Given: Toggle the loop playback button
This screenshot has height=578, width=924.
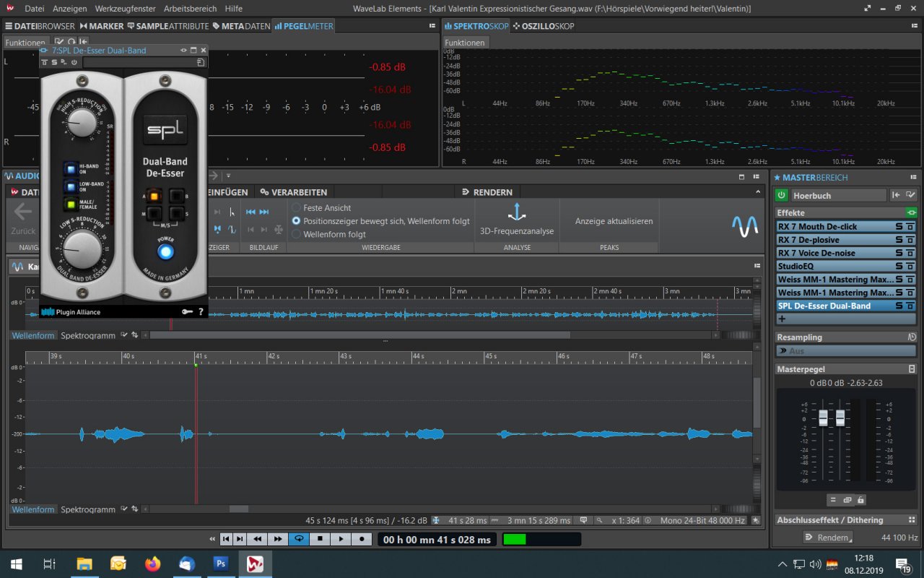Looking at the screenshot, I should tap(298, 539).
